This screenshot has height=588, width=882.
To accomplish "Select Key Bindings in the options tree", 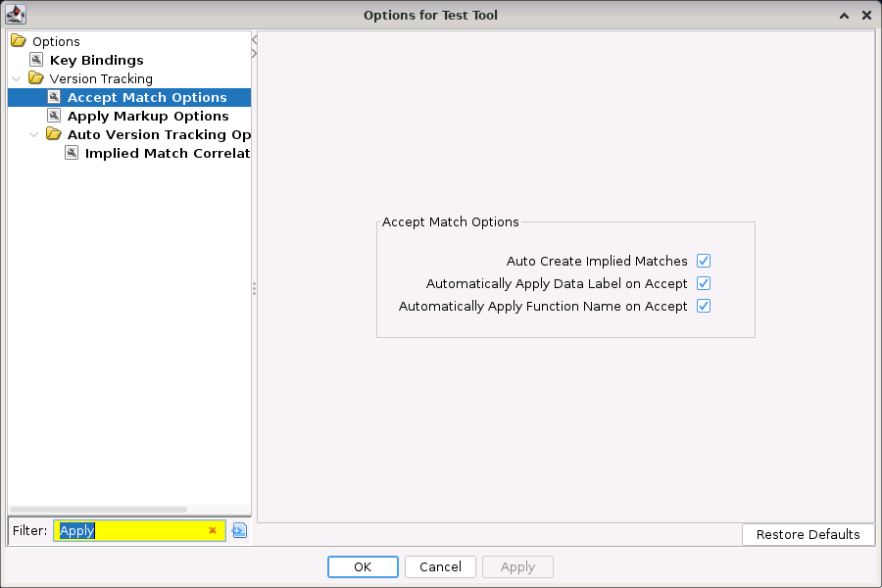I will click(96, 60).
